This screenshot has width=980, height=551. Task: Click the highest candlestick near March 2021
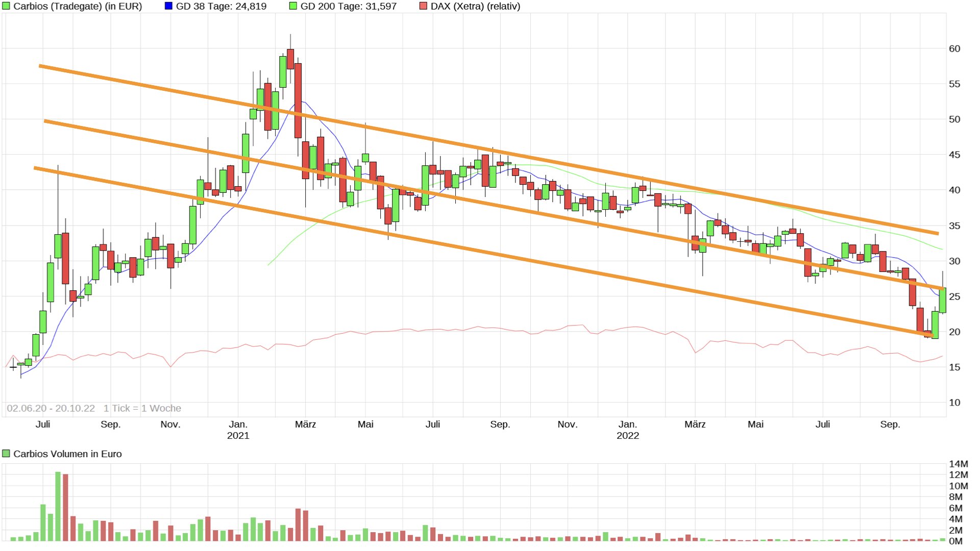click(290, 59)
